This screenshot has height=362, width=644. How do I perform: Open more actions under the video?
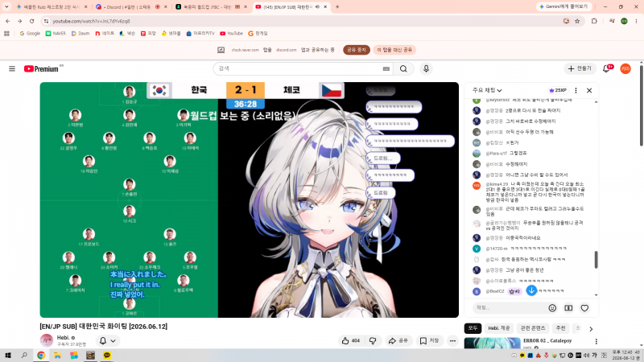tap(452, 340)
